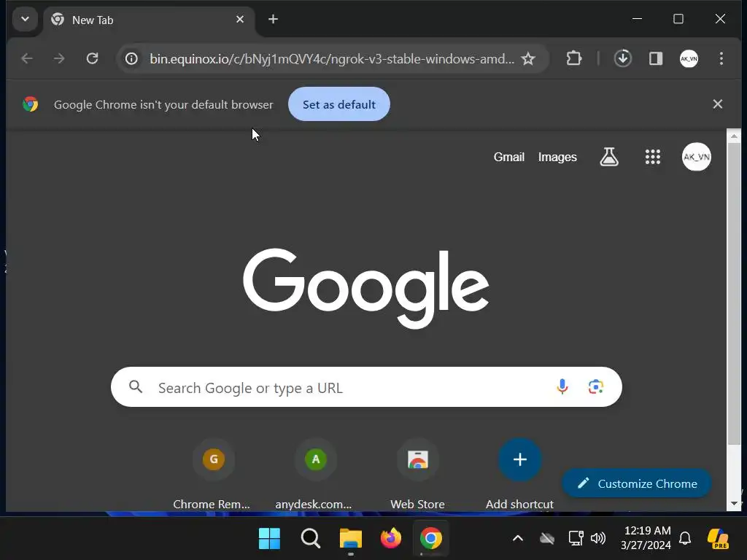Open Windows Start menu
The image size is (747, 560).
tap(269, 539)
